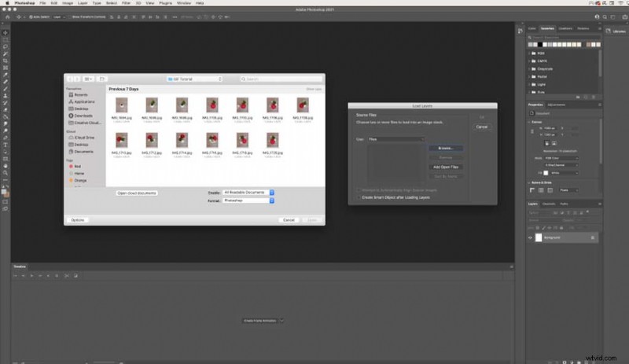Select the Crop tool

tap(6, 61)
